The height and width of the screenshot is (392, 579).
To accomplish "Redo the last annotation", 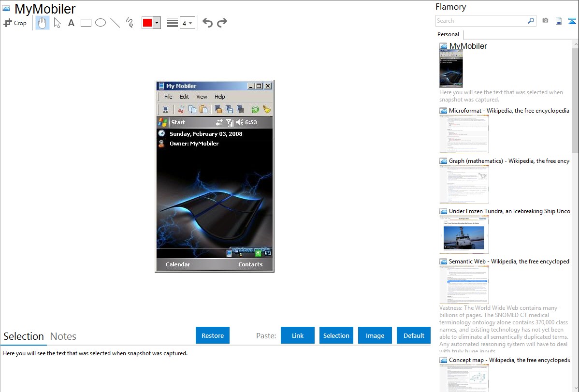I will point(222,23).
